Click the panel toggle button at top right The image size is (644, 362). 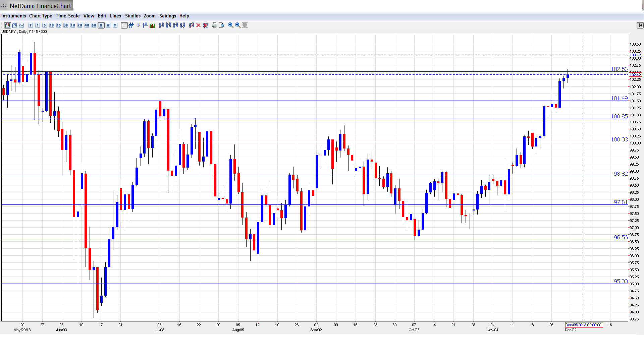[639, 25]
